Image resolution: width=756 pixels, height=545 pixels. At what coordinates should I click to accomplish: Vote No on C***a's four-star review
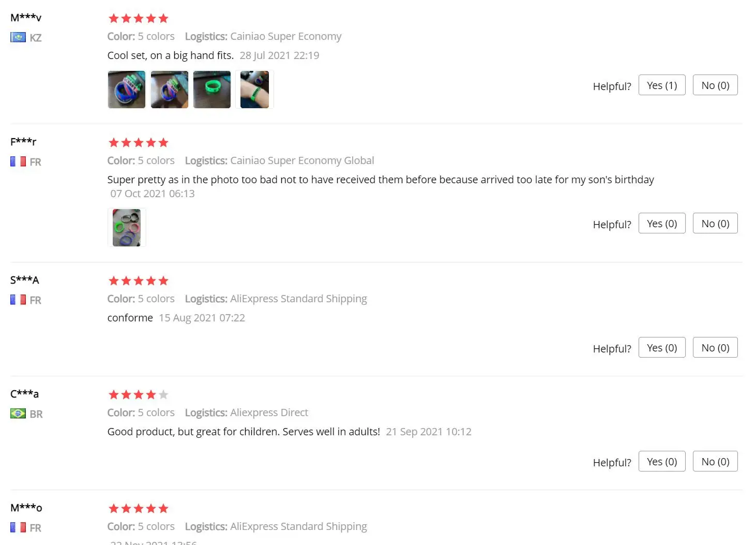pyautogui.click(x=715, y=462)
